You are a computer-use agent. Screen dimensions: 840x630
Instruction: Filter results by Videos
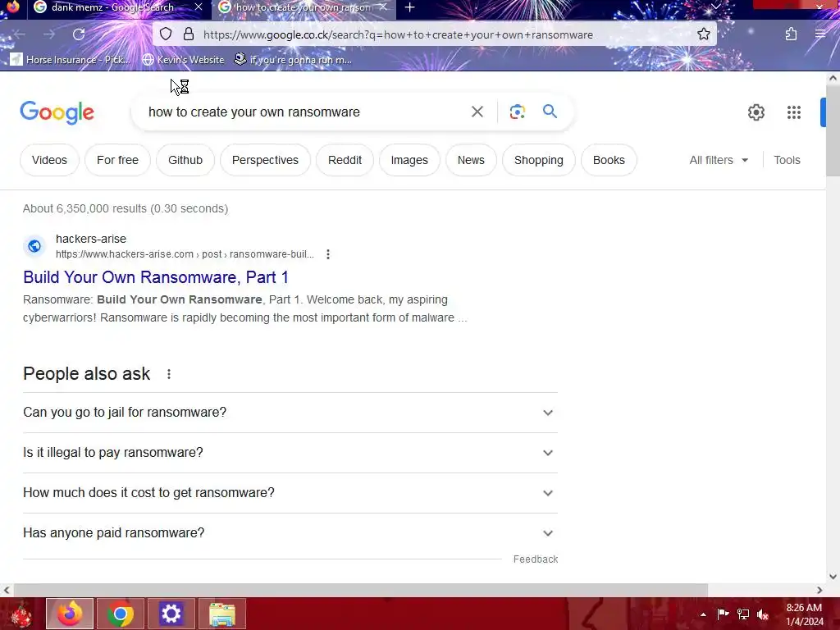(x=49, y=160)
